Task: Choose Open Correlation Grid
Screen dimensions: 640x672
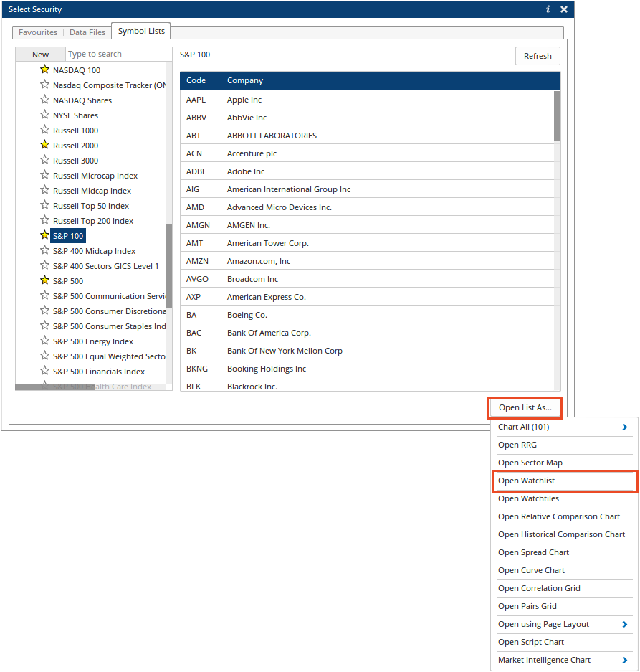Action: tap(565, 588)
